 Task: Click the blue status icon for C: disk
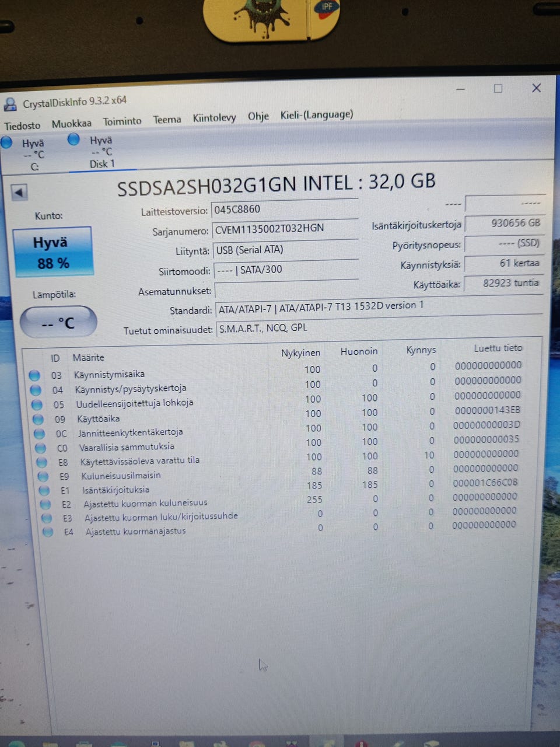click(x=6, y=142)
